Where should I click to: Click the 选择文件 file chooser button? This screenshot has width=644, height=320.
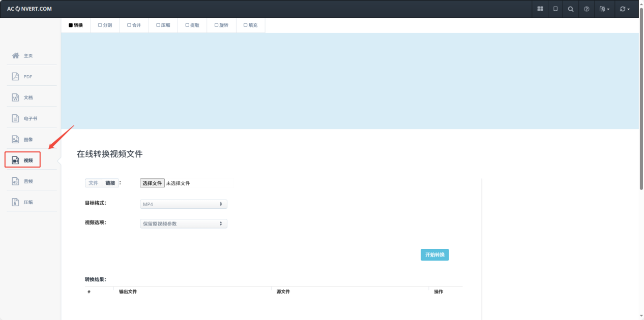point(152,183)
